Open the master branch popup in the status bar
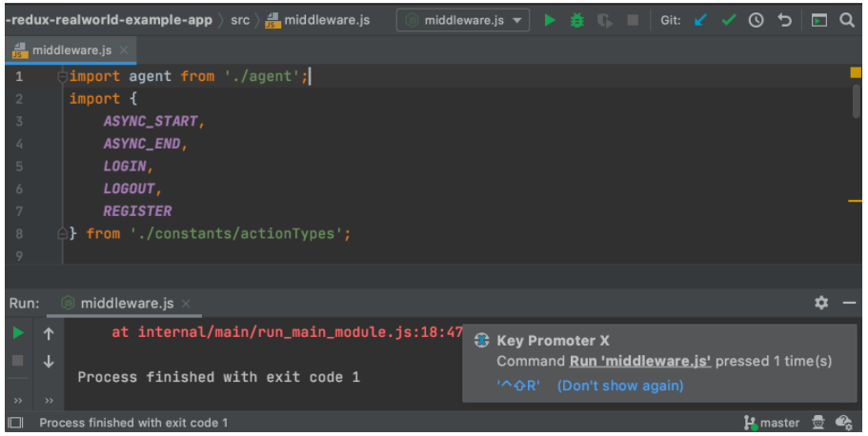The width and height of the screenshot is (868, 436). pos(772,423)
